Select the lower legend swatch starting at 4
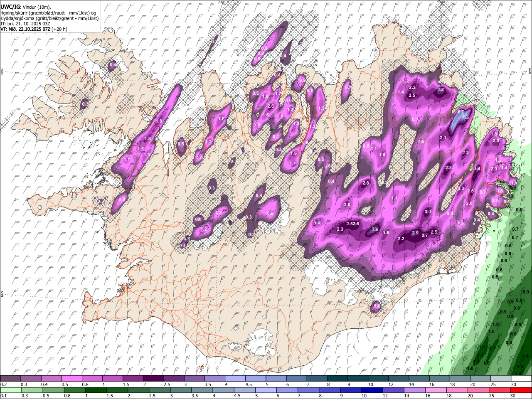Viewport: 532px width, 399px height. coord(223,390)
